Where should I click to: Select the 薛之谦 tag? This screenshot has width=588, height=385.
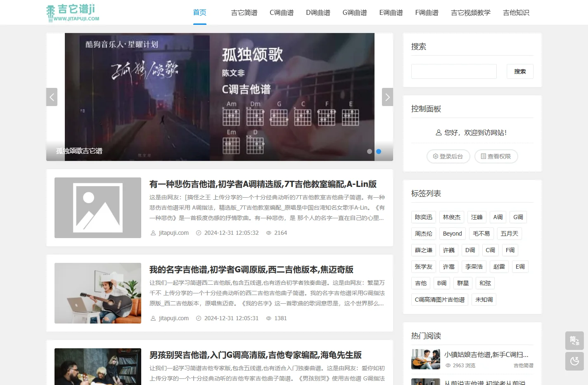click(x=424, y=250)
